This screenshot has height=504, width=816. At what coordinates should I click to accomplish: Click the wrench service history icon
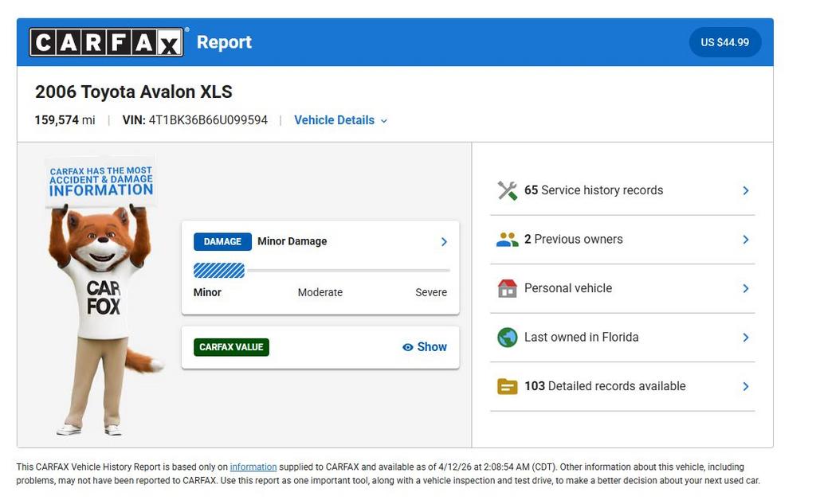tap(507, 190)
